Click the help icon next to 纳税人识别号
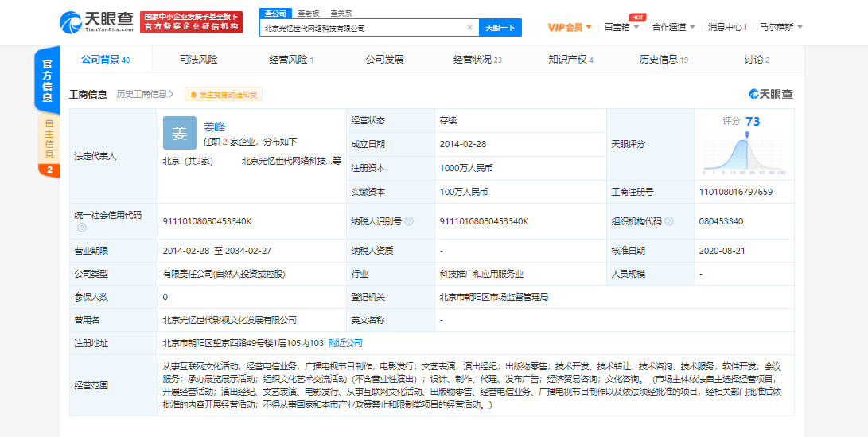The height and width of the screenshot is (437, 868). [409, 221]
